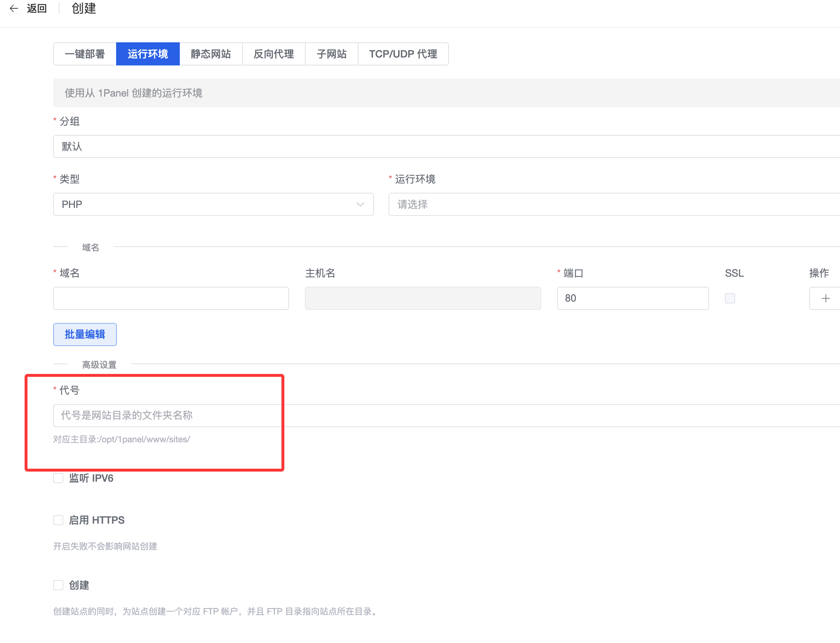840x643 pixels.
Task: Focus the 域名 input field
Action: pos(171,298)
